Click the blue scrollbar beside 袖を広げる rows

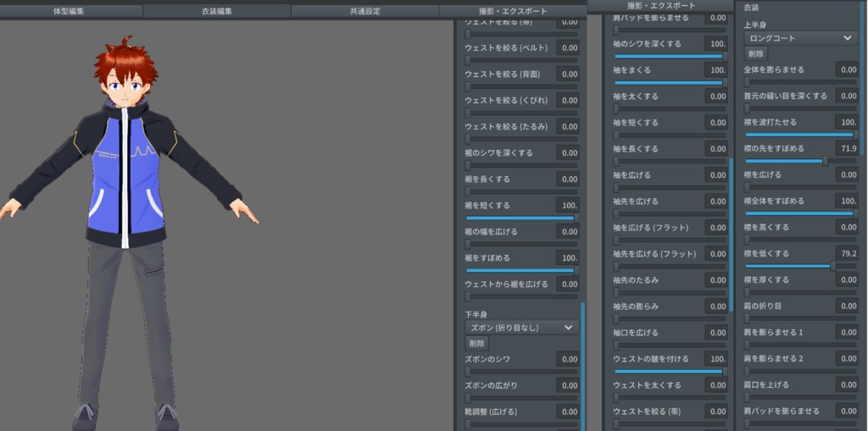click(x=732, y=235)
